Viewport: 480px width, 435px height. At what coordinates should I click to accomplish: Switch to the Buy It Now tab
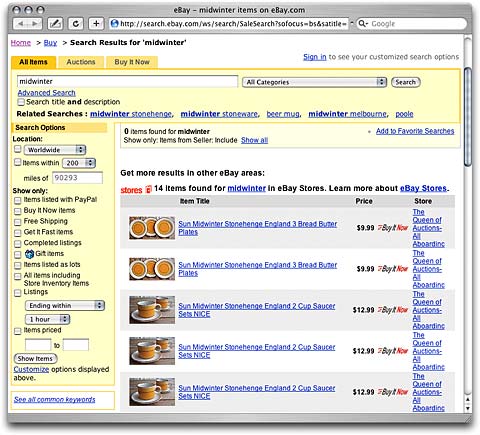[132, 62]
